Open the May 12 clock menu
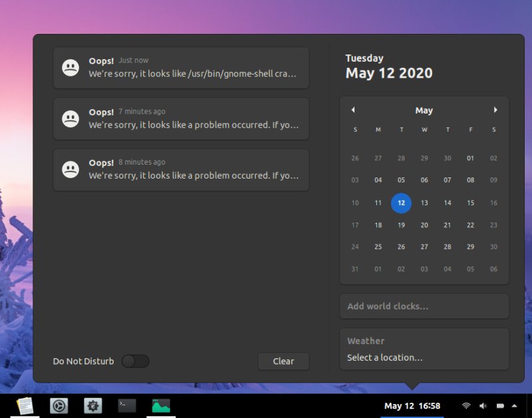Screen dimensions: 532x418 pos(412,405)
